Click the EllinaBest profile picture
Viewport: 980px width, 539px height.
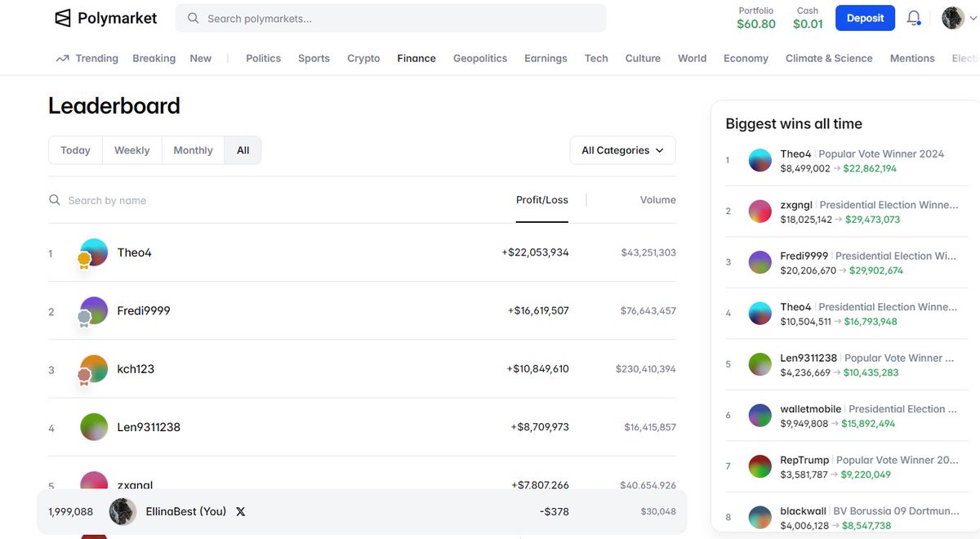(x=122, y=511)
